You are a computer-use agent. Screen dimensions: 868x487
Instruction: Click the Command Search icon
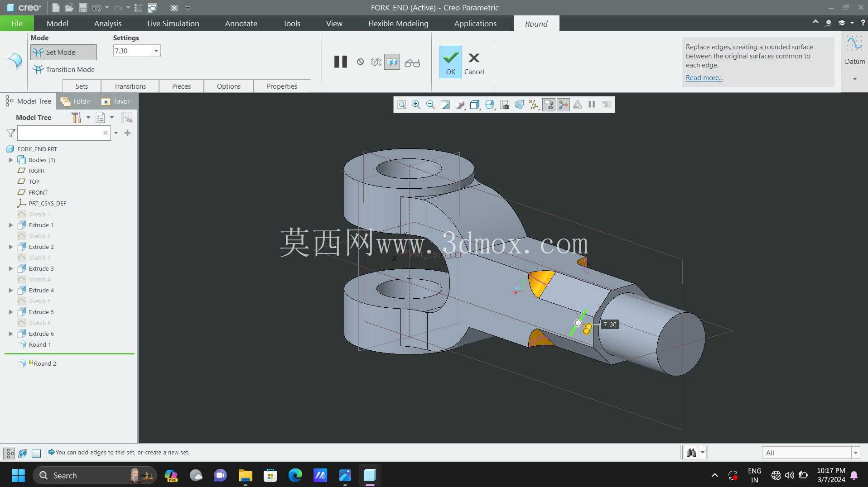[828, 23]
